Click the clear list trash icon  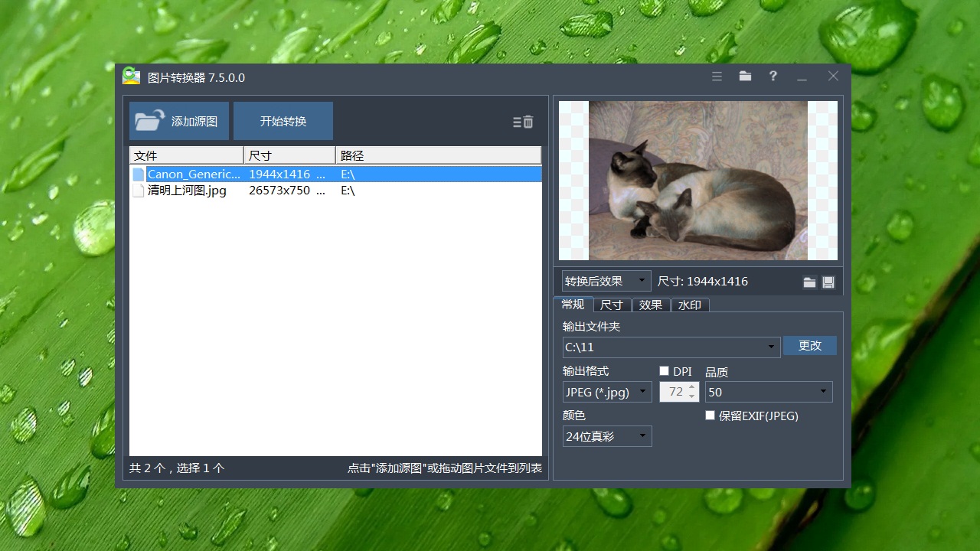click(x=527, y=121)
